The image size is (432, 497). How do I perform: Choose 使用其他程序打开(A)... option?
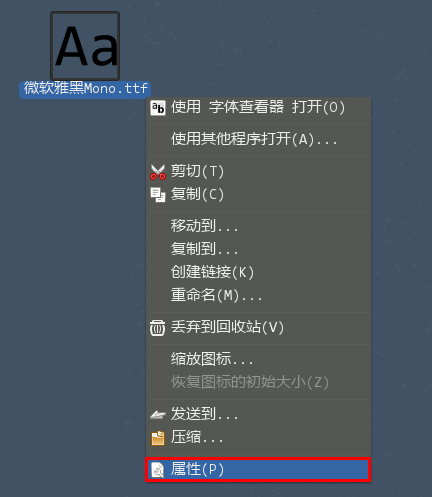pos(258,139)
